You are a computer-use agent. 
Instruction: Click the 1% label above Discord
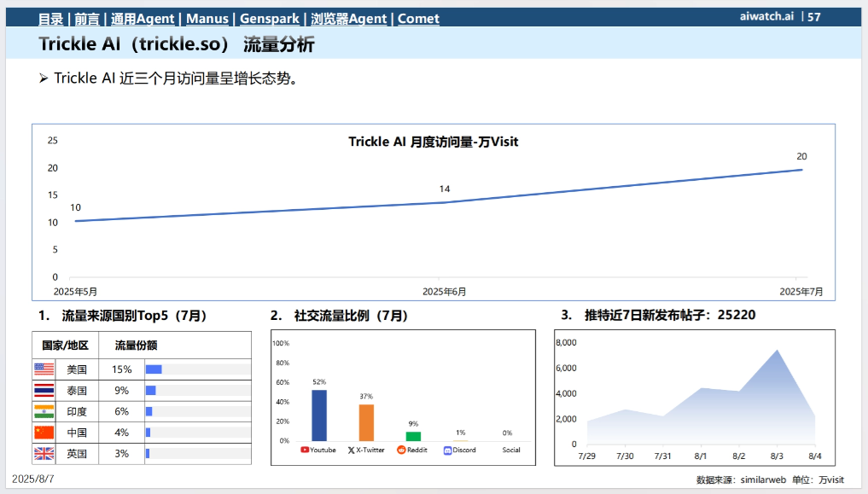[461, 433]
